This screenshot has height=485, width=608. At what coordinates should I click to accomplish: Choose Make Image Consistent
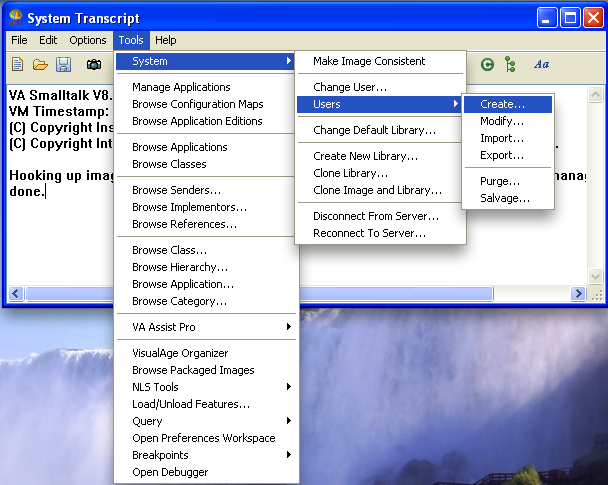pos(380,61)
